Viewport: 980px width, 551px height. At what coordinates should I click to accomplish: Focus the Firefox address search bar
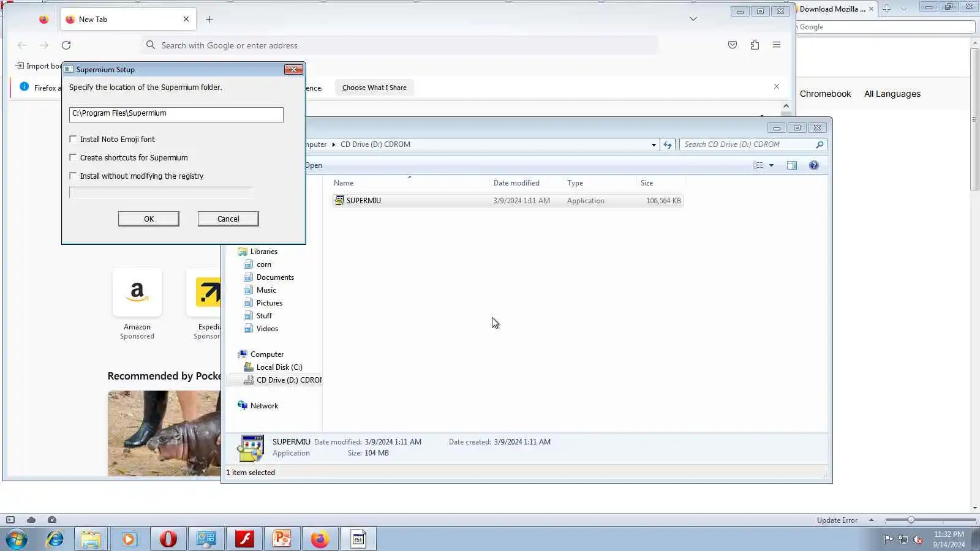point(399,45)
